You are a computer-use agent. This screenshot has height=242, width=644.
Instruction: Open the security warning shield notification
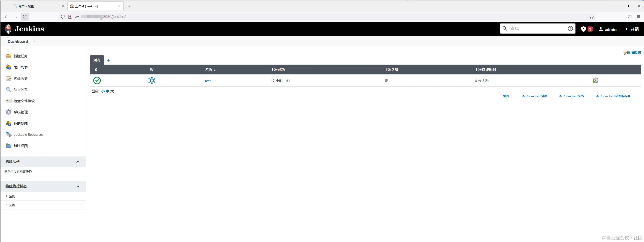pyautogui.click(x=586, y=29)
